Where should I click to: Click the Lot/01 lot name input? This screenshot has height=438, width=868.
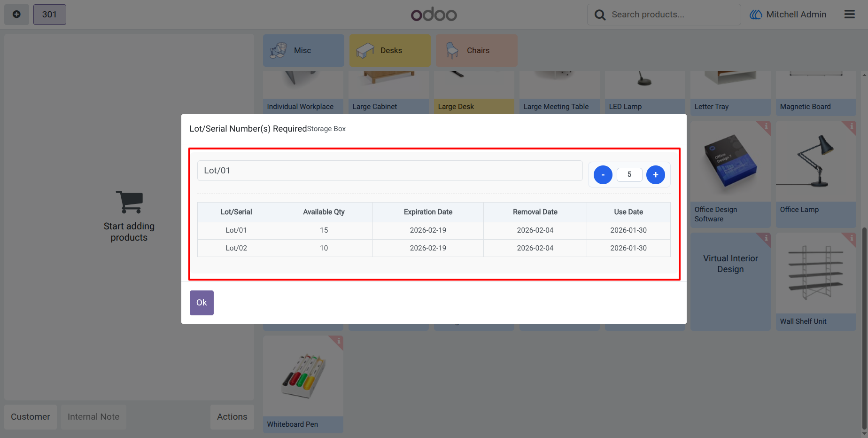390,171
